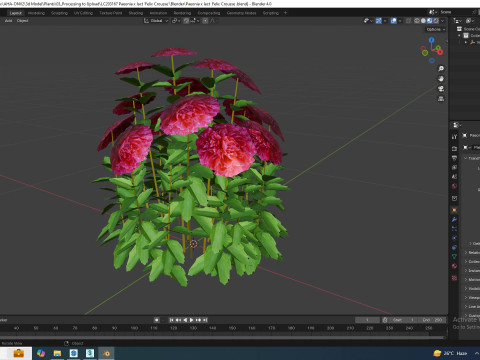Open the World properties tab
480x360 pixels.
(x=454, y=186)
